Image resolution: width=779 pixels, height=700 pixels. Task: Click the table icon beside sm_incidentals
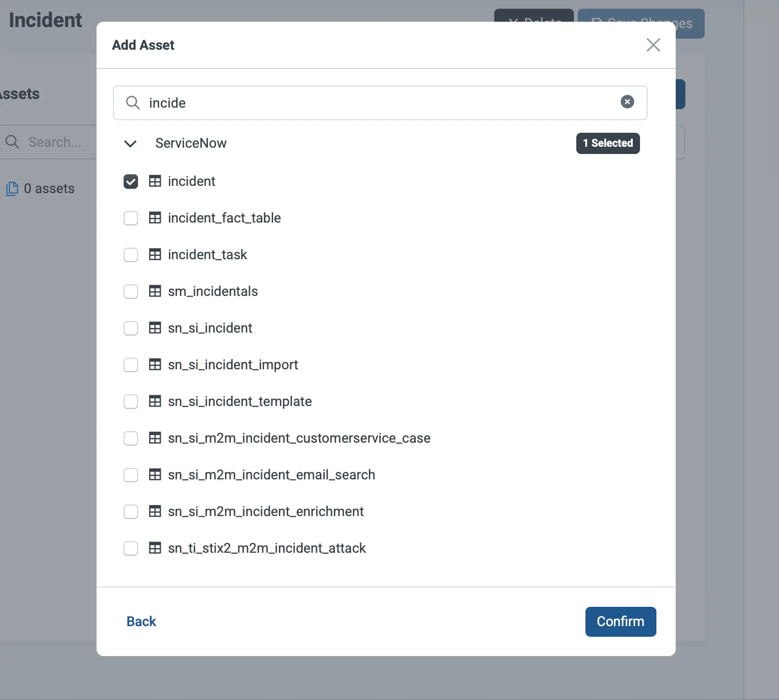coord(155,292)
